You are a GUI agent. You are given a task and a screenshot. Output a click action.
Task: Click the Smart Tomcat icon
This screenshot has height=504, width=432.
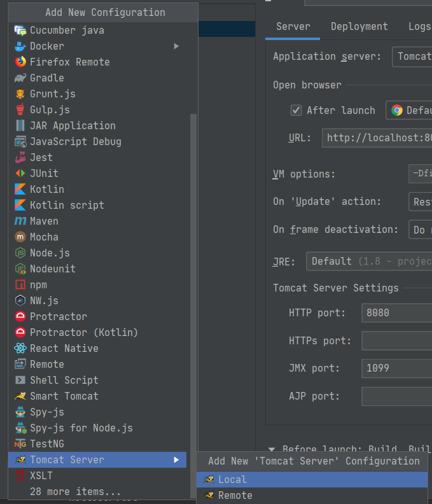pos(20,396)
